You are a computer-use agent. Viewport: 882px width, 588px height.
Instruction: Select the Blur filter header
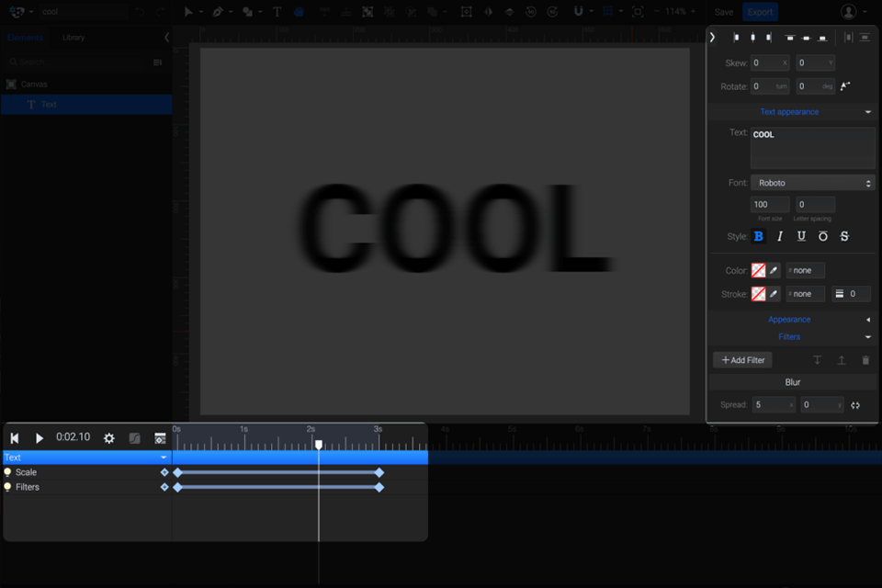click(x=792, y=382)
